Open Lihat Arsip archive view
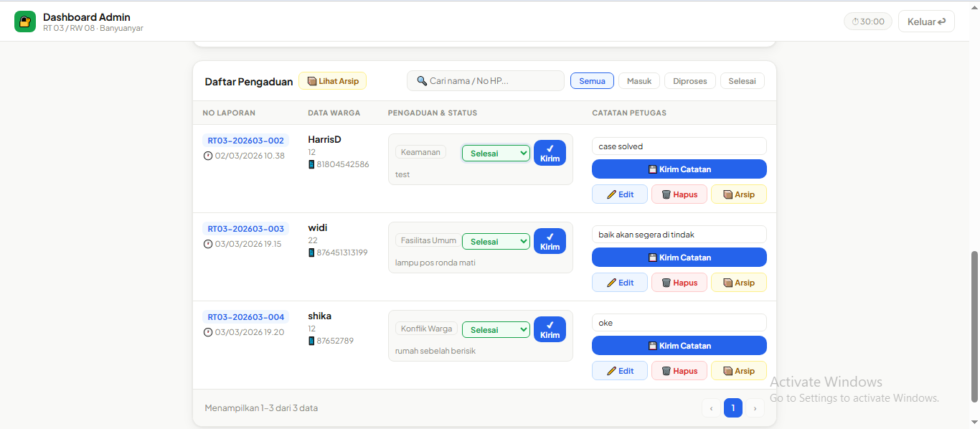Screen dimensions: 980x429 coord(333,81)
